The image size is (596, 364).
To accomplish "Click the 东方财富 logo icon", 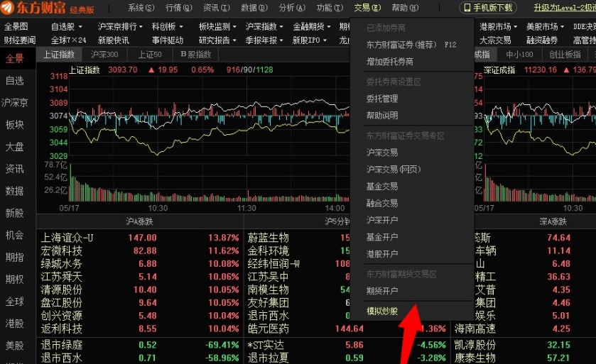I will tap(11, 8).
